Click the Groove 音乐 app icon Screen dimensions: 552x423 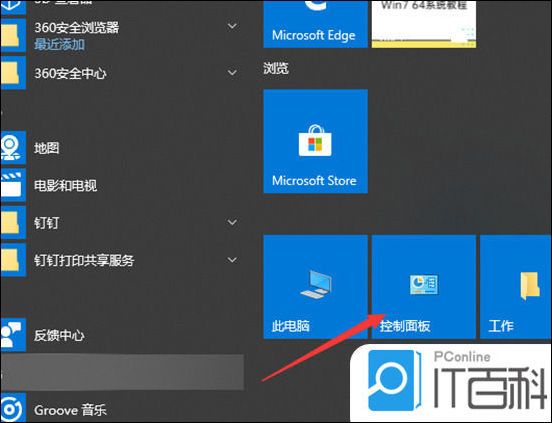(13, 408)
